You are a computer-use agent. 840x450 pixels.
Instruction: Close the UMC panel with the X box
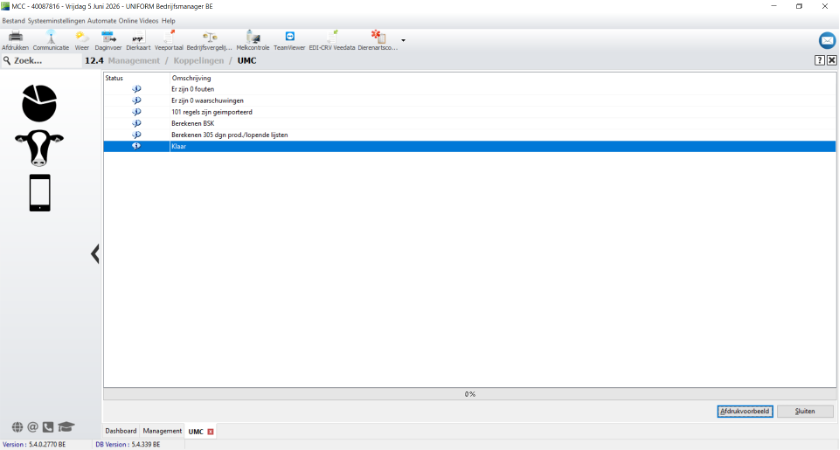(831, 61)
